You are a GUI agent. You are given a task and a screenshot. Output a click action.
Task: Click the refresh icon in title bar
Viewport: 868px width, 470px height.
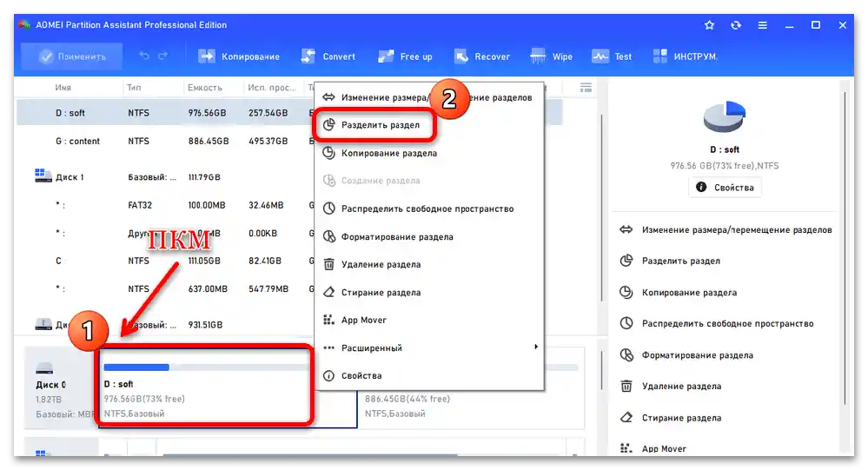point(736,25)
